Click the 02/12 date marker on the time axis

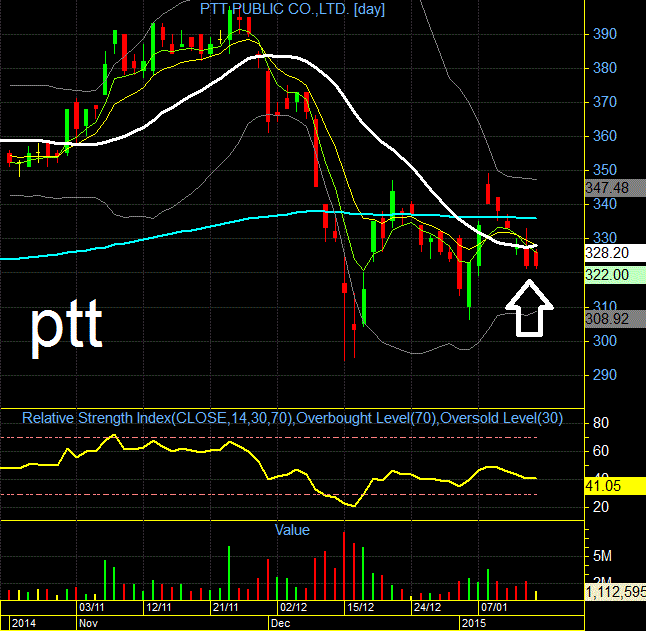[x=293, y=607]
